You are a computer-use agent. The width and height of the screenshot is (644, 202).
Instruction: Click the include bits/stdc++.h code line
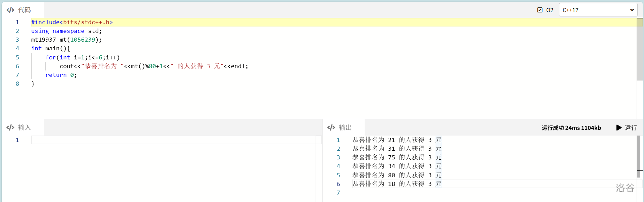[x=72, y=22]
